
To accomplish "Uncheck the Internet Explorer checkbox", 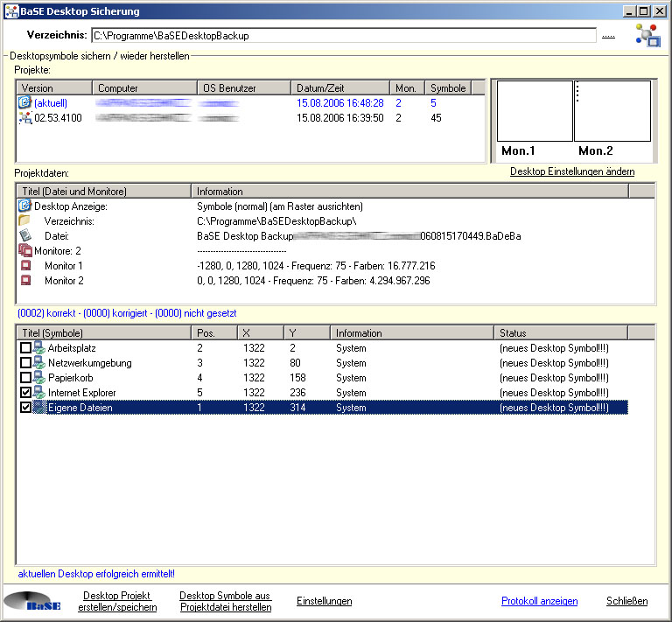I will tap(25, 393).
